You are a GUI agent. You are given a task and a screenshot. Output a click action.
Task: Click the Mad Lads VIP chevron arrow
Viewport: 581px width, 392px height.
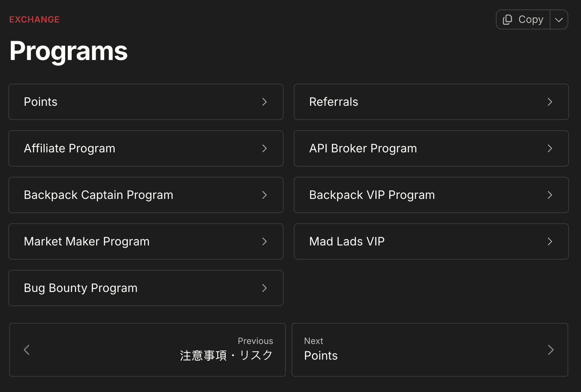tap(550, 241)
